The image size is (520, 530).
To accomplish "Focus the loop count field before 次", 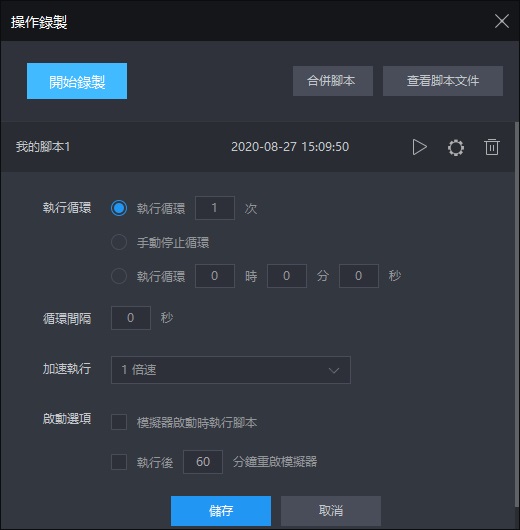I will click(x=215, y=208).
